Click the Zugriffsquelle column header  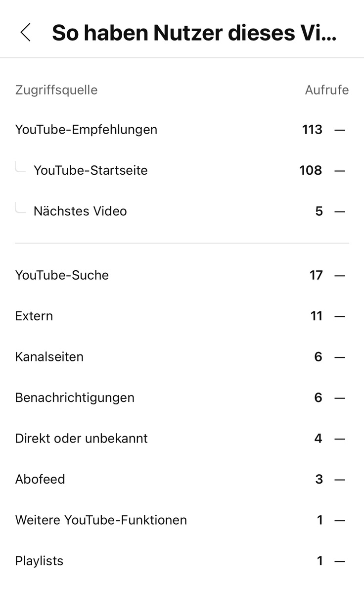pos(56,90)
